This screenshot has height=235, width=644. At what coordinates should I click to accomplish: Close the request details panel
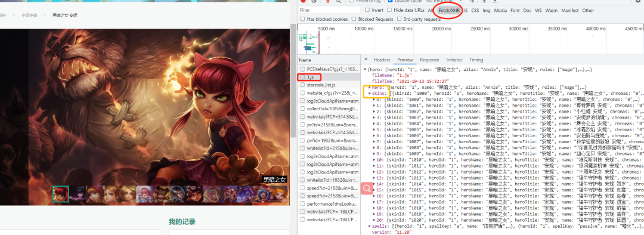coord(366,60)
